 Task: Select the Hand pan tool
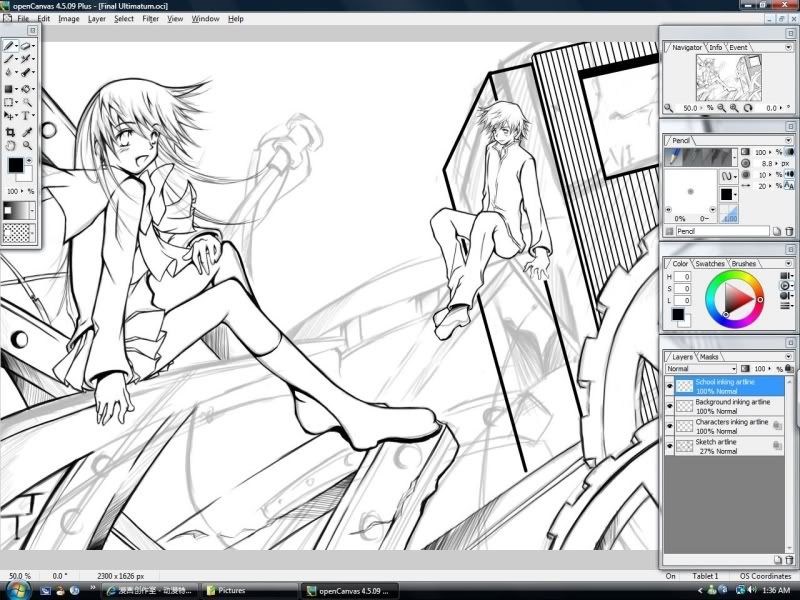tap(10, 145)
